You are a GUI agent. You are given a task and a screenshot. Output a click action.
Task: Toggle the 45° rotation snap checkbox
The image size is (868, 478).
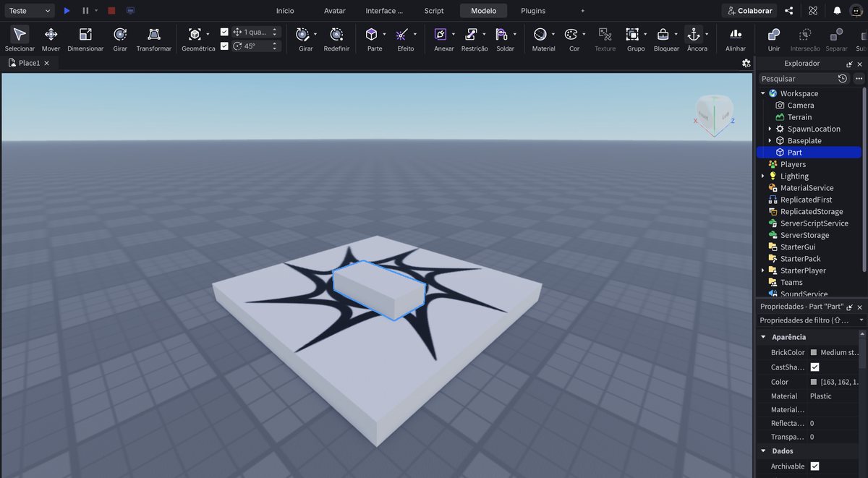(x=224, y=46)
